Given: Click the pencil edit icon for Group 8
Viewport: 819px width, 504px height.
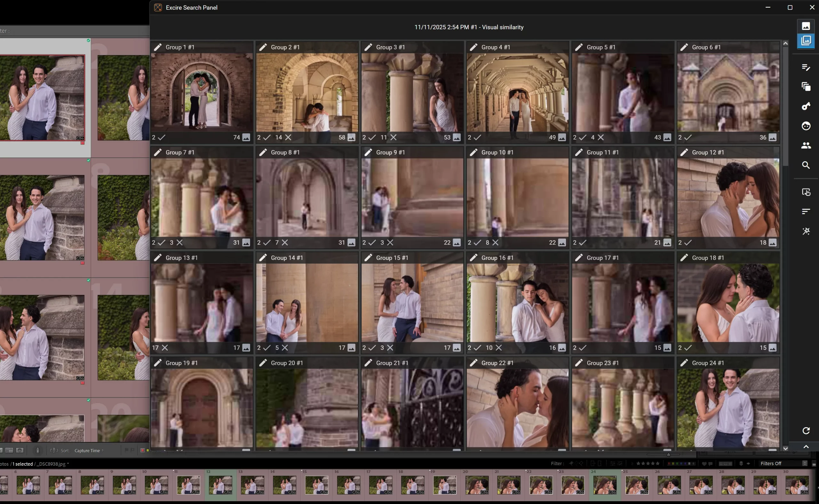Looking at the screenshot, I should [263, 152].
